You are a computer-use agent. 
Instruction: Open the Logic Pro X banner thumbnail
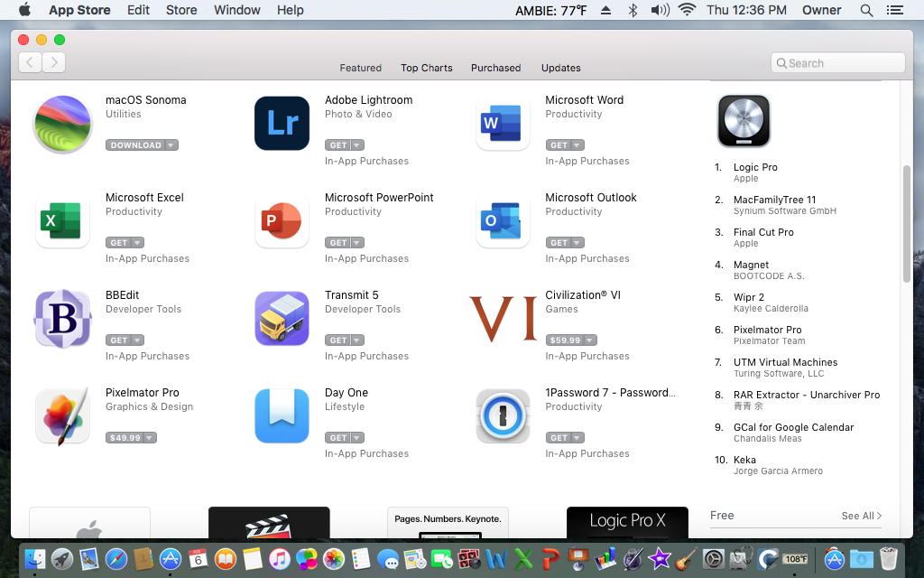[x=627, y=522]
